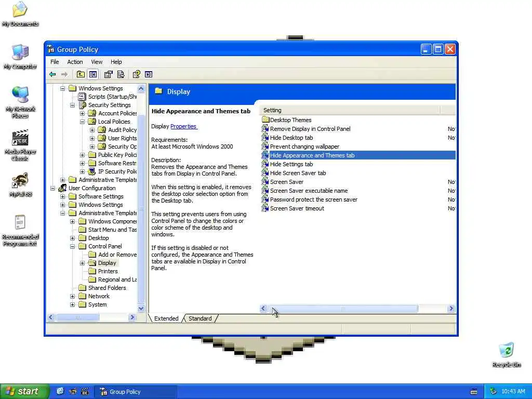Collapse the Control Panel tree node
Image resolution: width=532 pixels, height=399 pixels.
(x=72, y=247)
